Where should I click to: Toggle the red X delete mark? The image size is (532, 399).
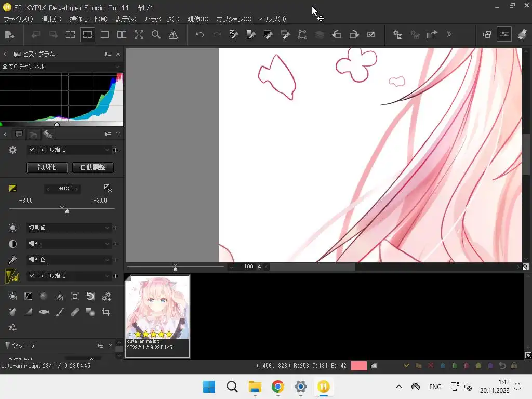point(431,365)
